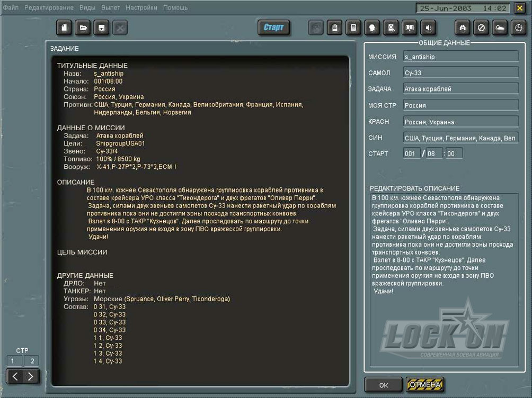Viewport: 532px width, 398px height.
Task: Click the ОТМЕНА cancel button
Action: [425, 385]
